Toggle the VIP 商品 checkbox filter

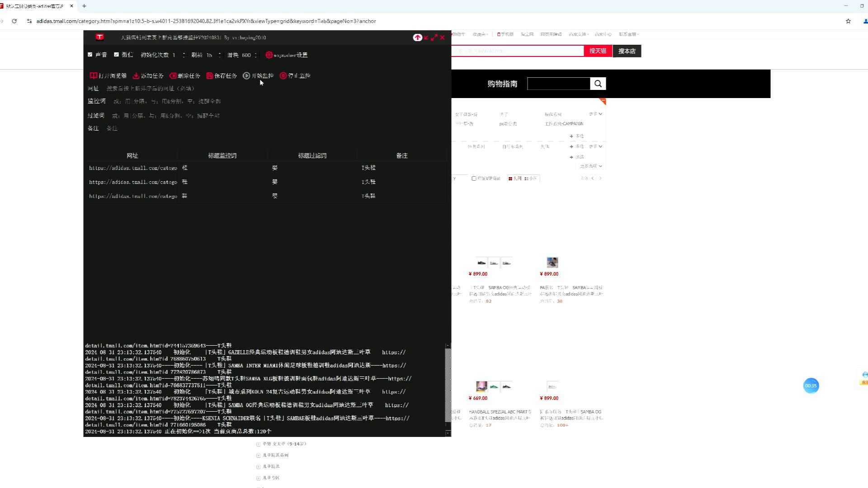pos(474,178)
